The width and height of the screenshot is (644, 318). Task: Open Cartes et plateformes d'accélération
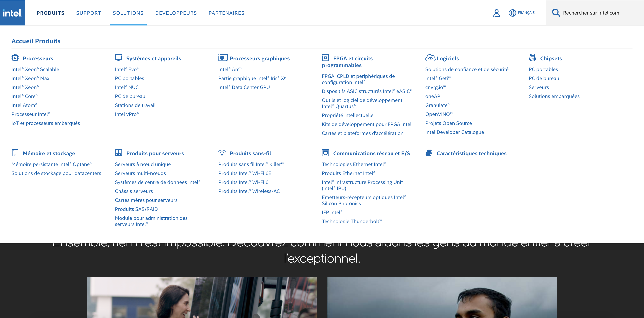362,133
